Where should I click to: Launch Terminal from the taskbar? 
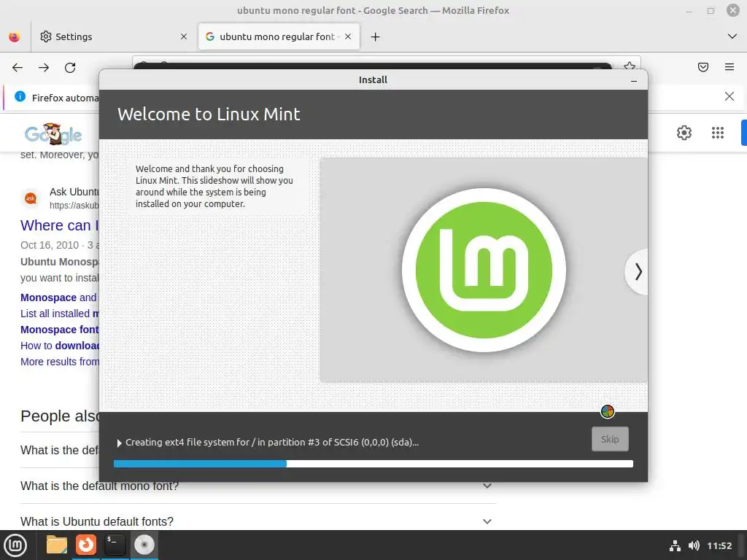[x=115, y=545]
